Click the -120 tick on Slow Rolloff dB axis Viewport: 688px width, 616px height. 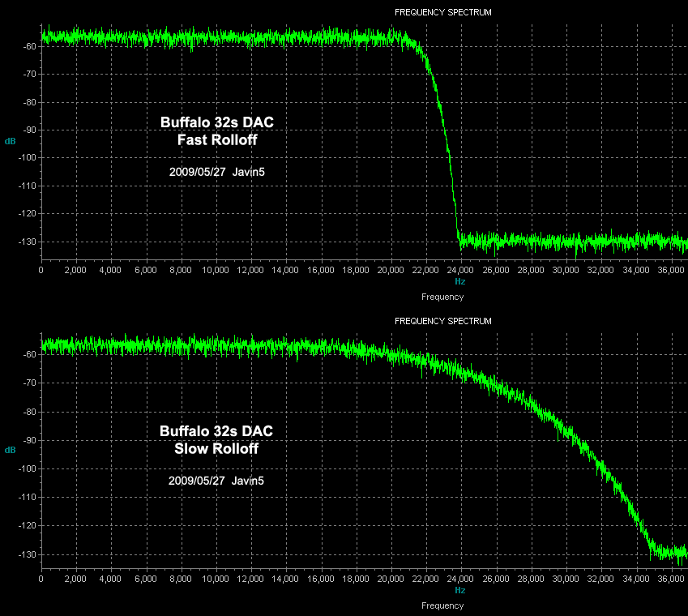point(28,525)
